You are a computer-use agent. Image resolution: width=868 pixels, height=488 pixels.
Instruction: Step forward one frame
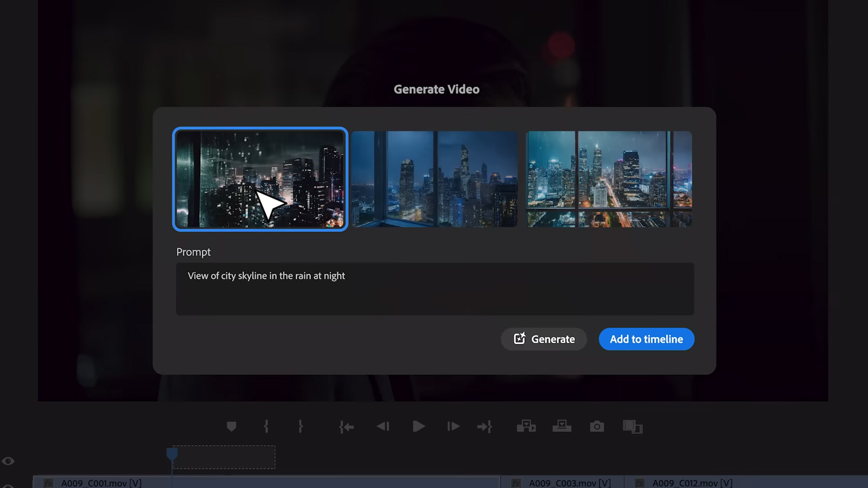[454, 427]
